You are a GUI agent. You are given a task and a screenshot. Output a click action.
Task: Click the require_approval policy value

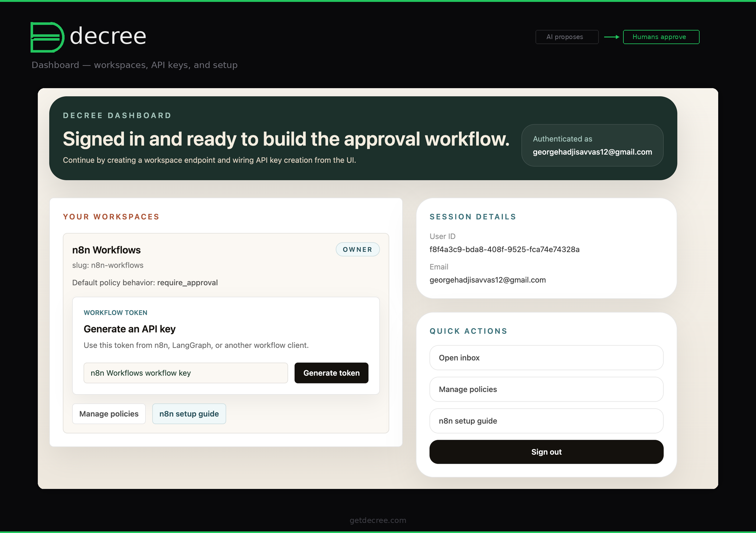(x=187, y=283)
